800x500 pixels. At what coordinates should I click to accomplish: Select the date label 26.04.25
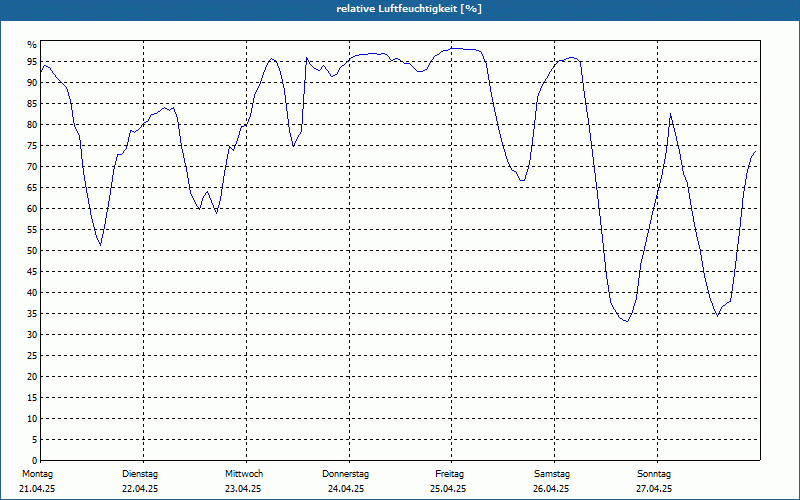tap(551, 489)
